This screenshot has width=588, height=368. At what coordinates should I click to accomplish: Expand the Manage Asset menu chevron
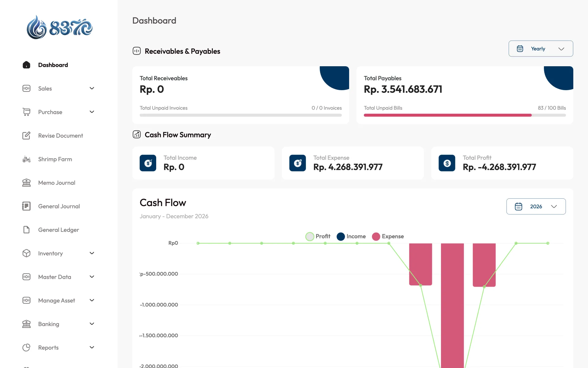pyautogui.click(x=92, y=300)
